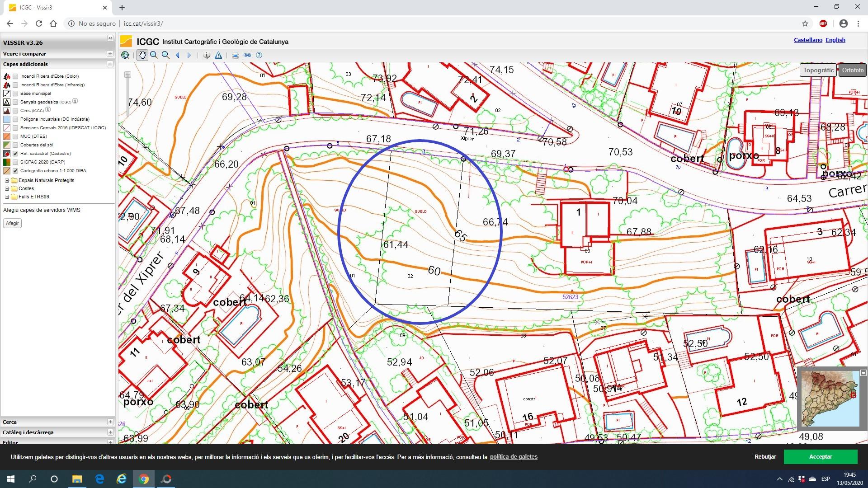Screen dimensions: 868x488
Task: Expand the Espais Naturals Protegits folder
Action: [x=7, y=180]
